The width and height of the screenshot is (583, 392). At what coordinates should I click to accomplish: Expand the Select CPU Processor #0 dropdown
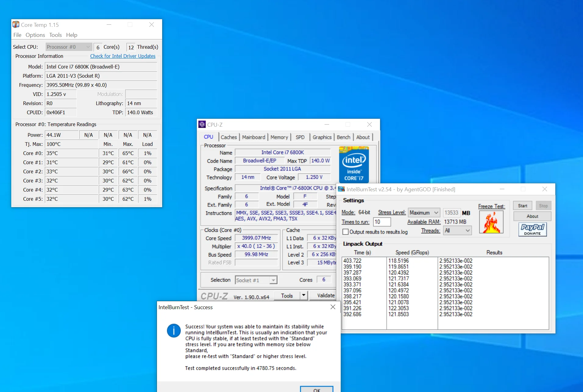click(69, 47)
